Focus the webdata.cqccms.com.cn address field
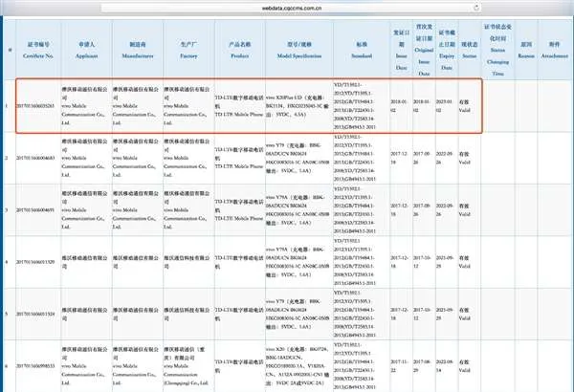Screen dimensions: 574x392 (291, 8)
